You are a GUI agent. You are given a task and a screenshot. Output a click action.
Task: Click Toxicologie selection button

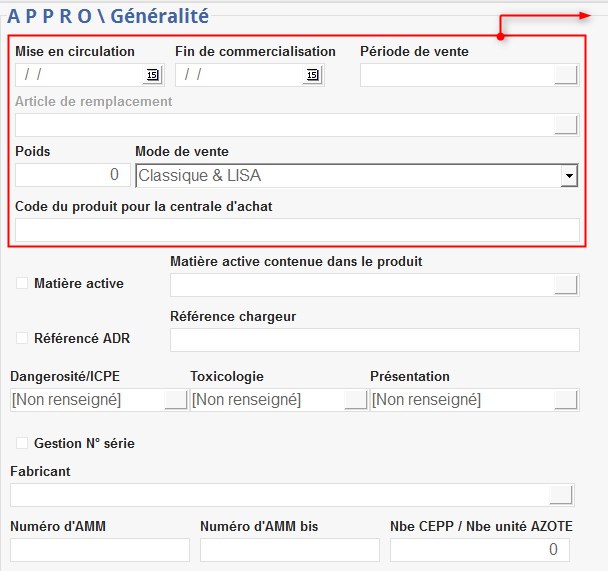tap(356, 400)
